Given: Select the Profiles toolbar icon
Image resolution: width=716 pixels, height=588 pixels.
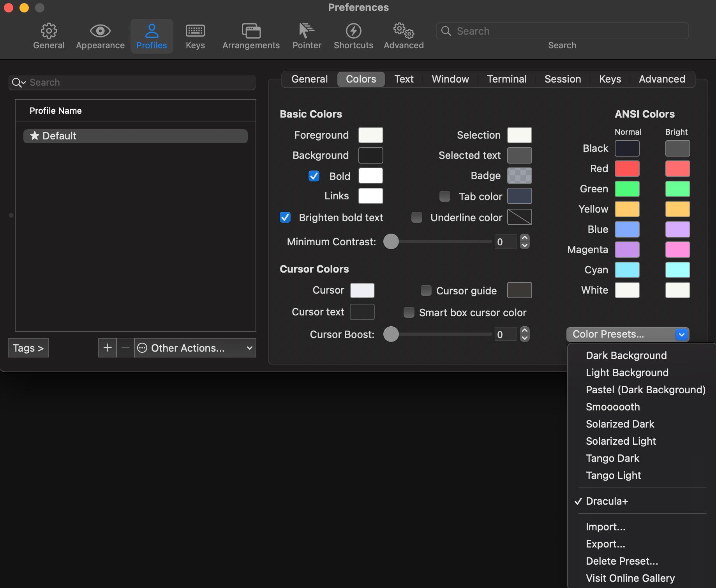Looking at the screenshot, I should tap(152, 36).
